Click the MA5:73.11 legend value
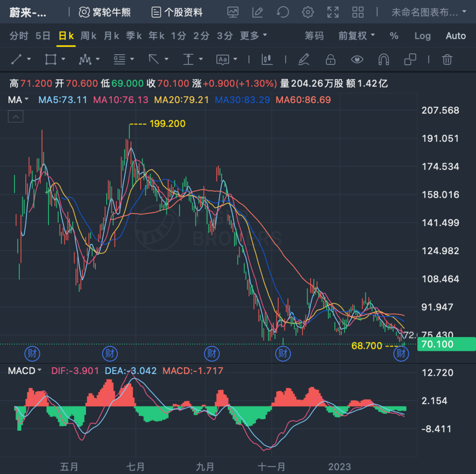The height and width of the screenshot is (474, 476). click(63, 100)
